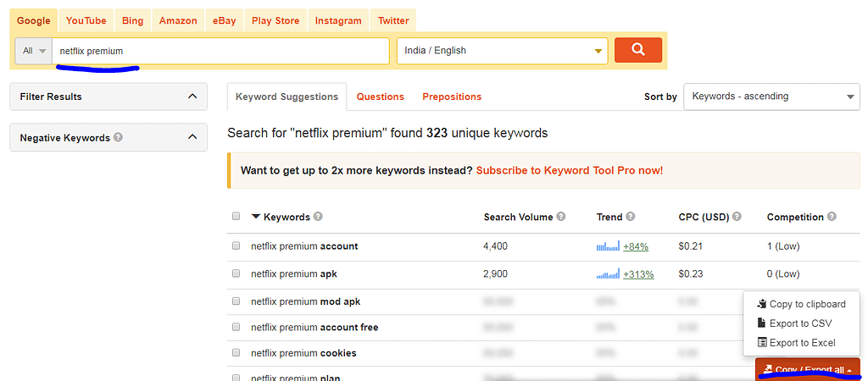This screenshot has width=868, height=381.
Task: Click the 4,400 search volume value
Action: click(x=495, y=246)
